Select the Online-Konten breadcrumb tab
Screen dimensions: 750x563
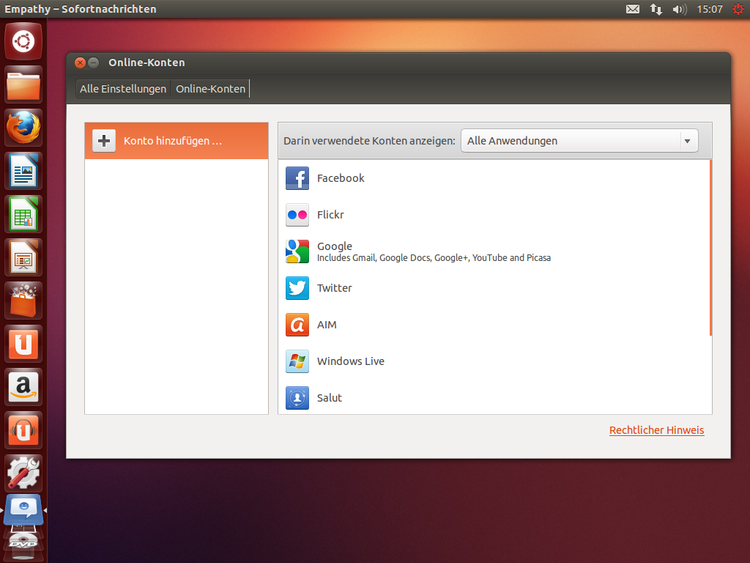(210, 89)
